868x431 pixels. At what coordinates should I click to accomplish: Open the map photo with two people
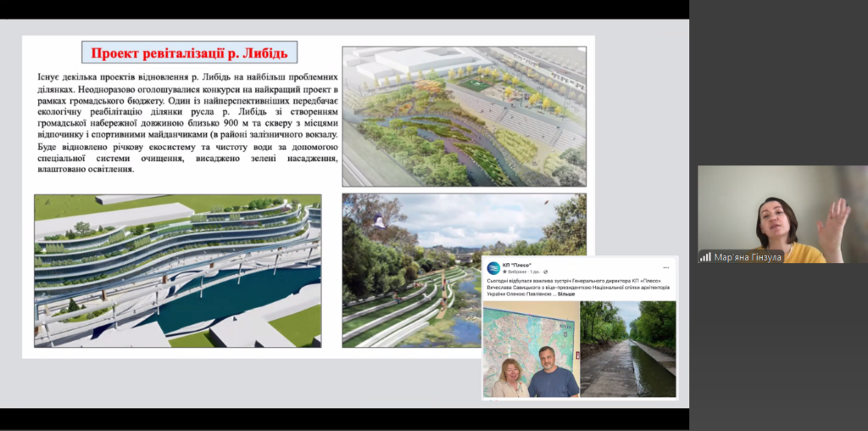pyautogui.click(x=531, y=349)
